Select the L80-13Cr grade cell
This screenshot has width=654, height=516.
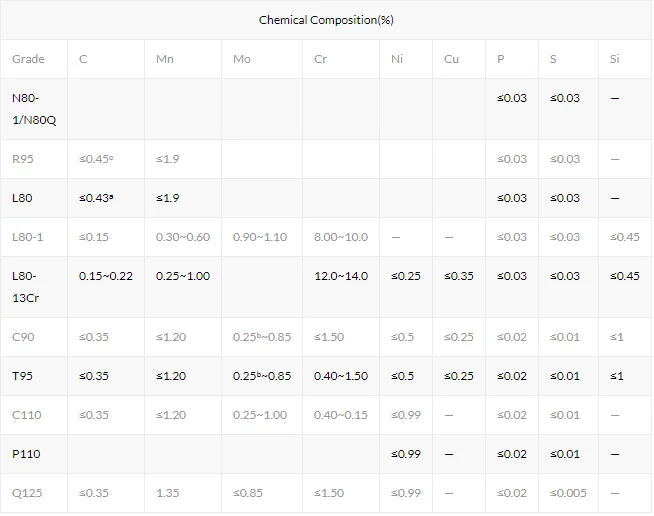[x=28, y=285]
